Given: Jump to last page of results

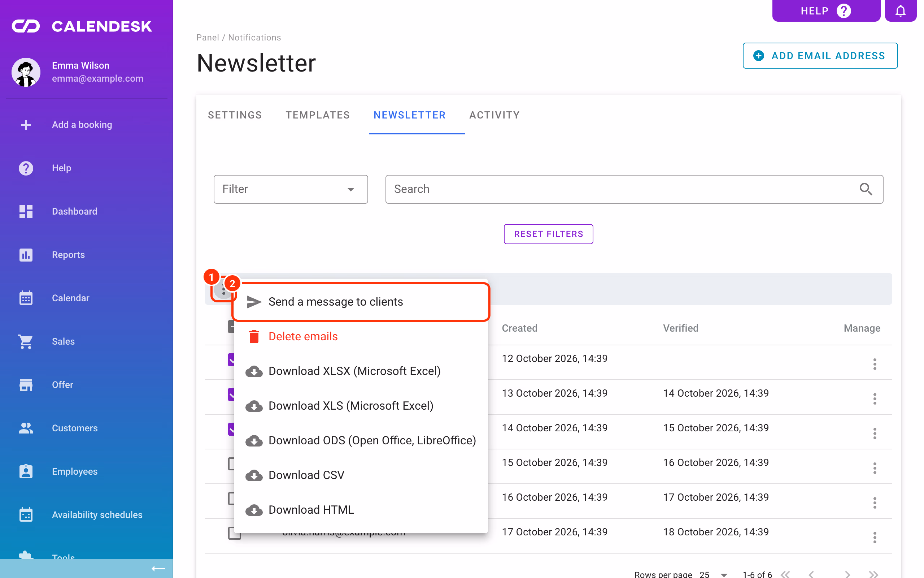Looking at the screenshot, I should [x=873, y=574].
